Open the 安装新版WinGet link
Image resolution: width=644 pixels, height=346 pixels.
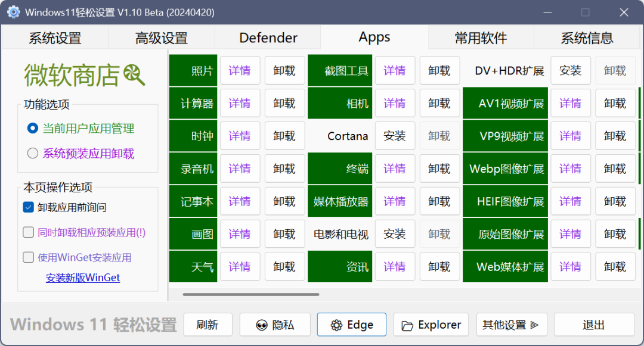[x=82, y=278]
